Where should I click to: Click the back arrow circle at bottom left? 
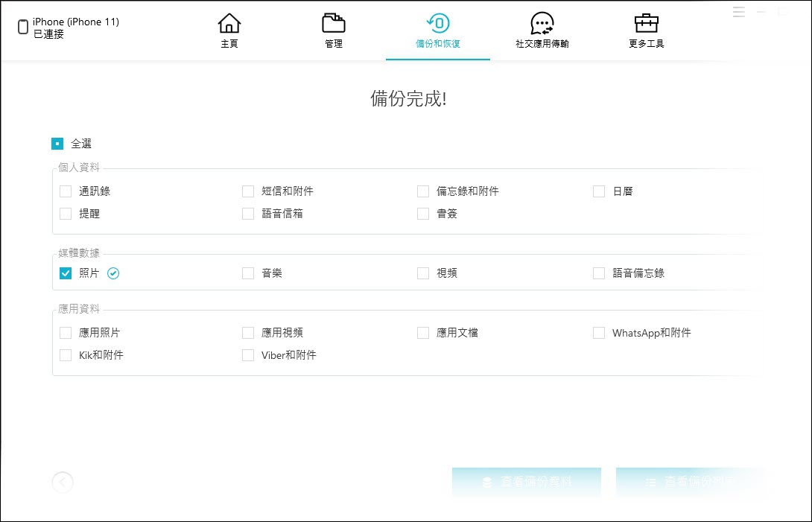click(63, 483)
